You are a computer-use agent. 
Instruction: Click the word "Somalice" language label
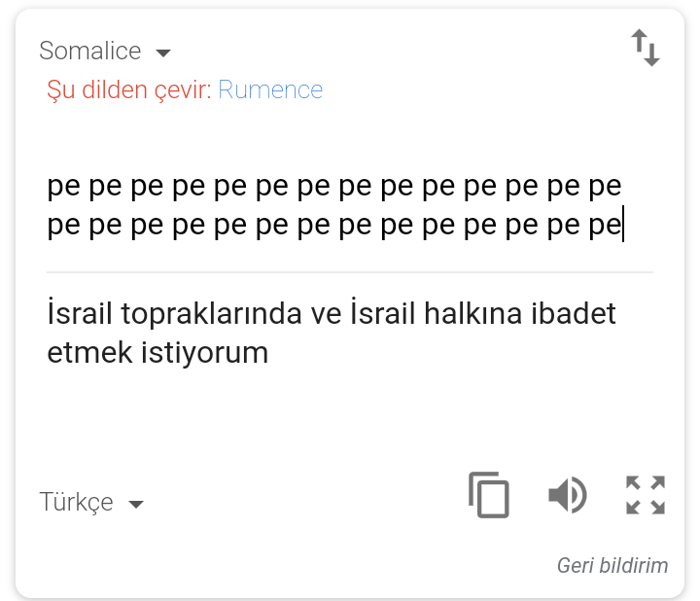(x=90, y=51)
